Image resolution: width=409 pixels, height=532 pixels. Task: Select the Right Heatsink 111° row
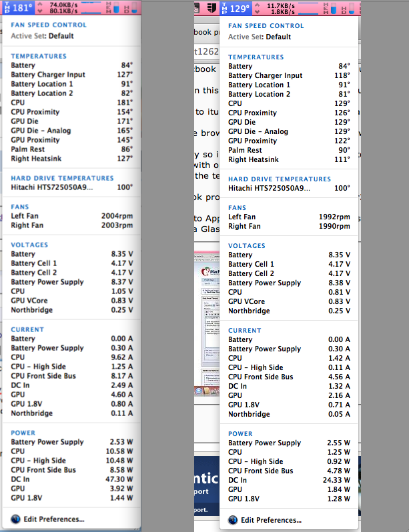[x=289, y=159]
